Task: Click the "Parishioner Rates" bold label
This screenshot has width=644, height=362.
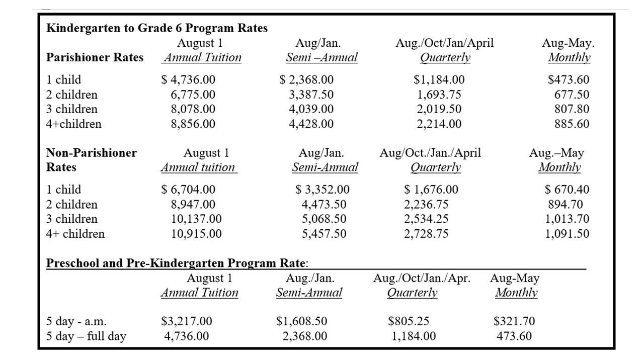Action: 95,58
